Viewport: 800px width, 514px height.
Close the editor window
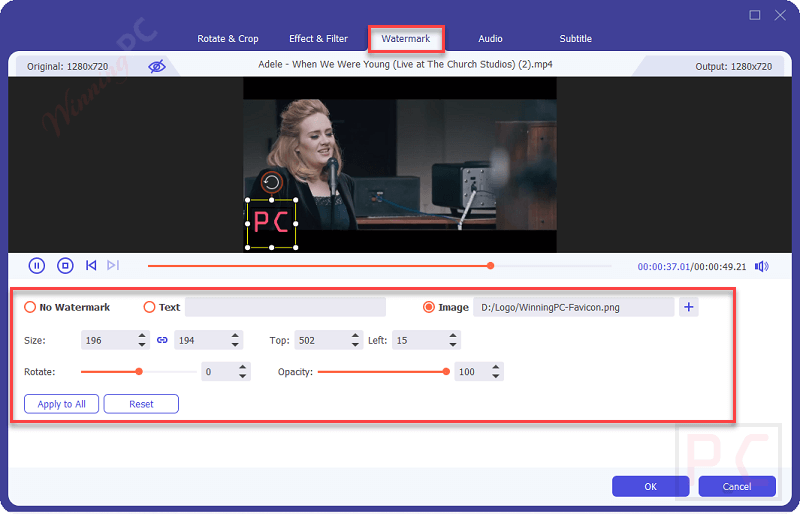(x=780, y=15)
